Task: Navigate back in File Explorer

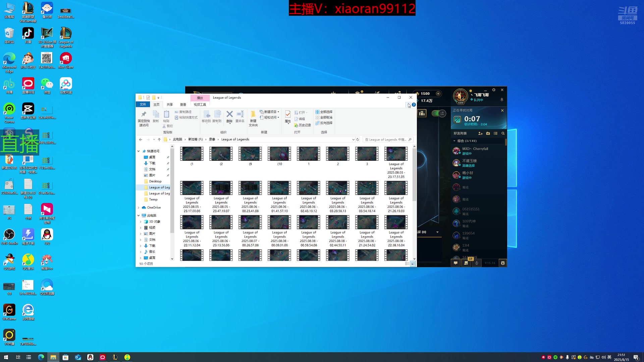Action: point(141,139)
